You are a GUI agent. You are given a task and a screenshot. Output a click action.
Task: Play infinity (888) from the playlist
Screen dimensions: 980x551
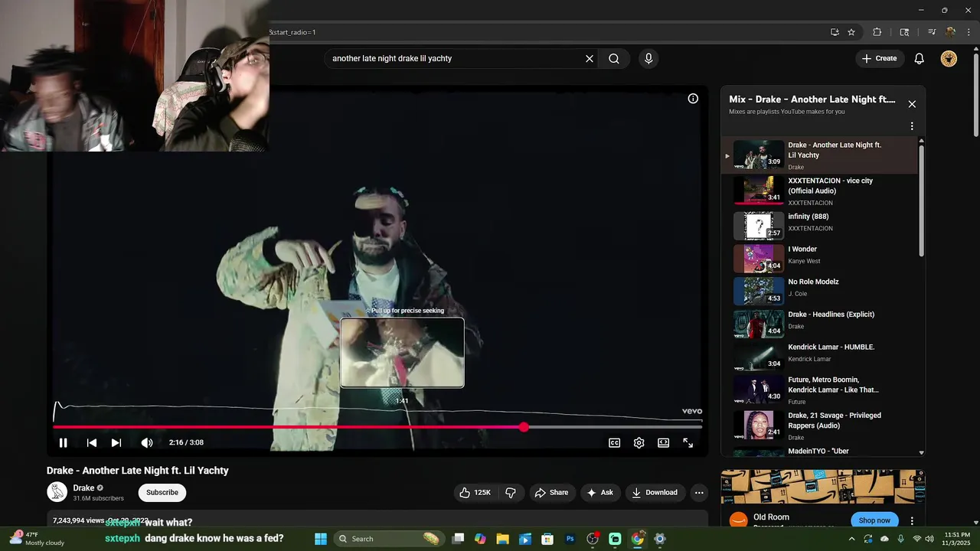tap(819, 226)
